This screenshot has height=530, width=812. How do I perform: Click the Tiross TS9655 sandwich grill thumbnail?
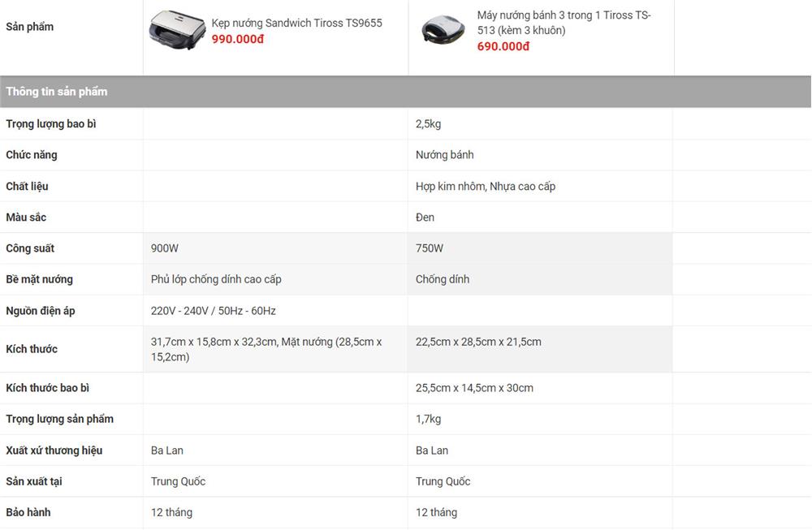click(172, 31)
